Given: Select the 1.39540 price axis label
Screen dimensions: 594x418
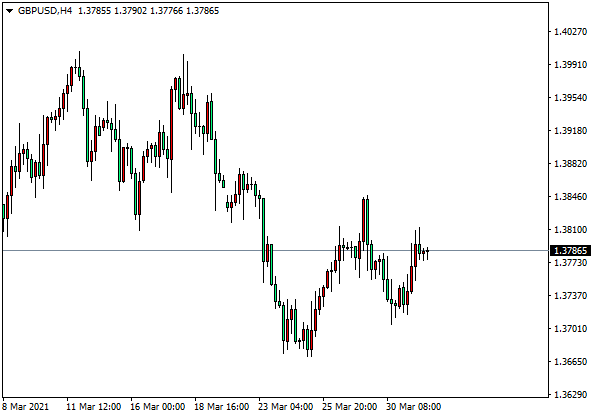Looking at the screenshot, I should (570, 98).
